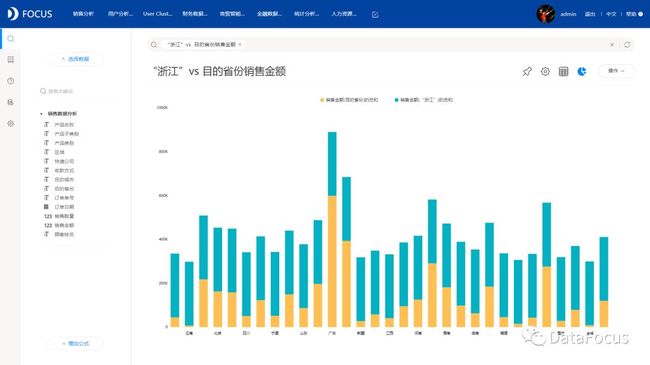Select the blue chart view icon

(582, 71)
